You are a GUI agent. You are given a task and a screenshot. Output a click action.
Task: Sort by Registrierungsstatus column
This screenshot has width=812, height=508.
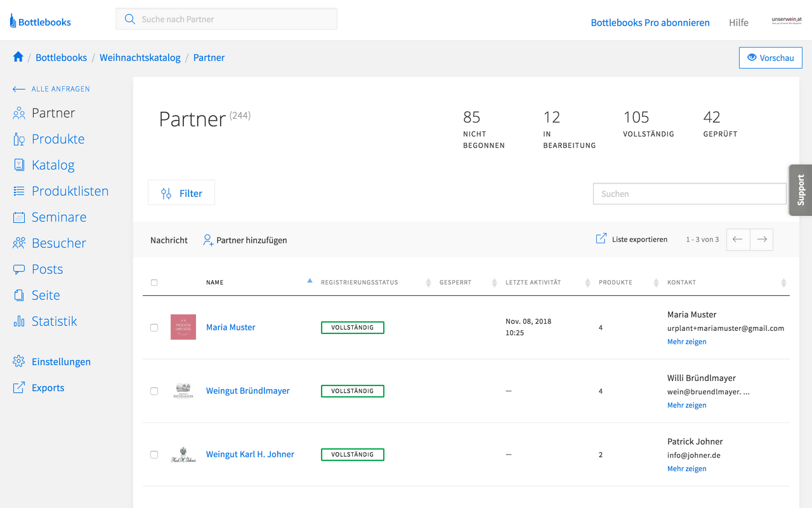pyautogui.click(x=428, y=283)
